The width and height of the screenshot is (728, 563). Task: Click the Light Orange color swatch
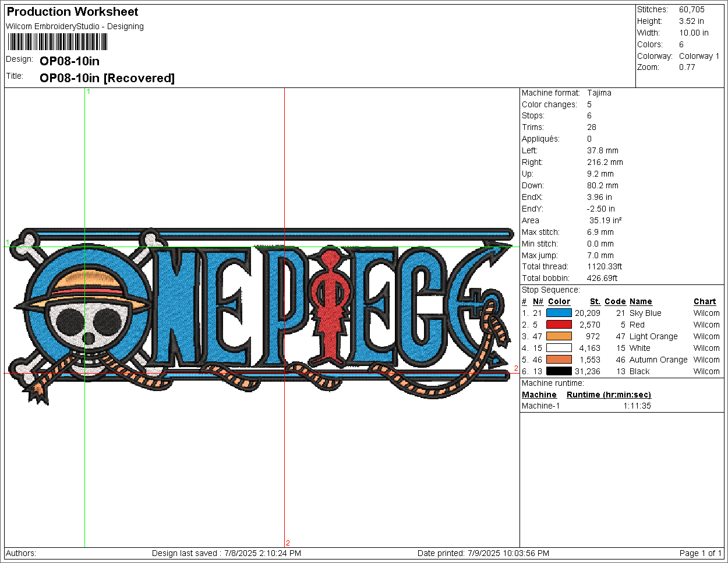point(559,336)
